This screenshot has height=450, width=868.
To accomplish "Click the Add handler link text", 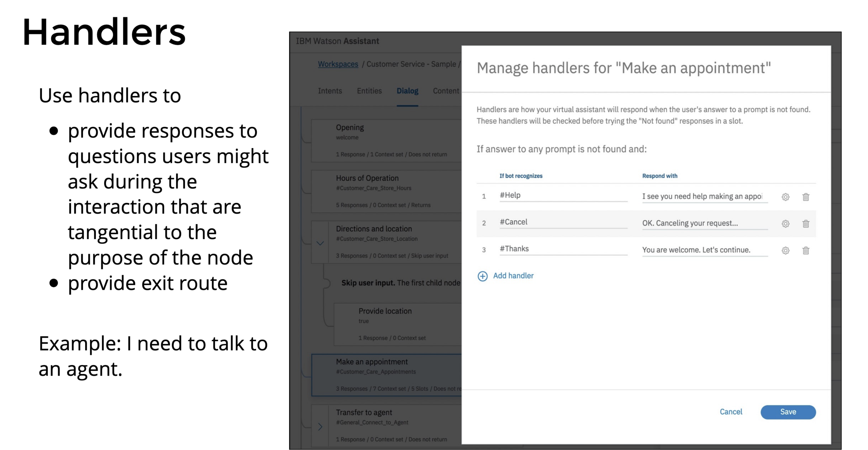I will click(x=513, y=276).
